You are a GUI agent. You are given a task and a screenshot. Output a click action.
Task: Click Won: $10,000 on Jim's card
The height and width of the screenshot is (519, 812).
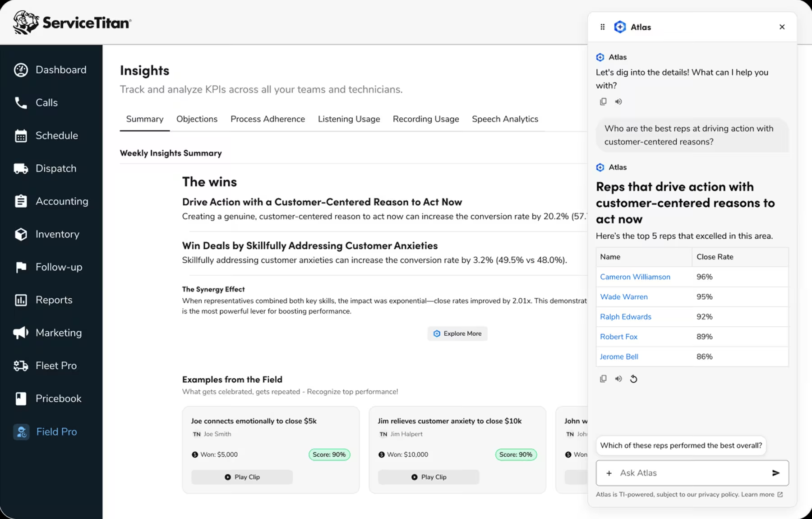[403, 454]
